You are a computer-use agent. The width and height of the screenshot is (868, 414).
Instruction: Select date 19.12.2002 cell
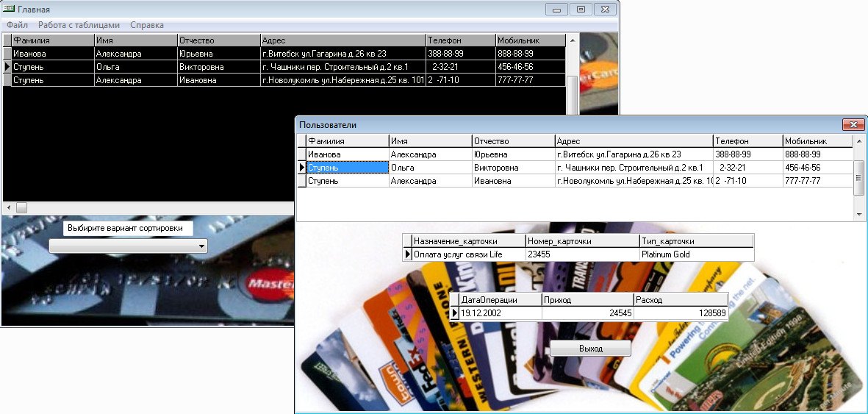point(501,313)
